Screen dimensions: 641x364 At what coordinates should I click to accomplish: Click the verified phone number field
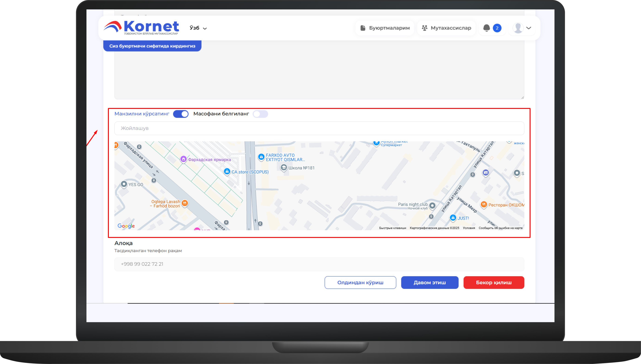pos(319,264)
